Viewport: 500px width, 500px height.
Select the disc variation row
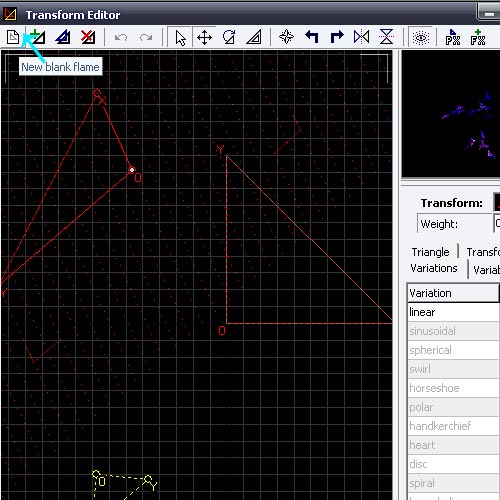(453, 464)
